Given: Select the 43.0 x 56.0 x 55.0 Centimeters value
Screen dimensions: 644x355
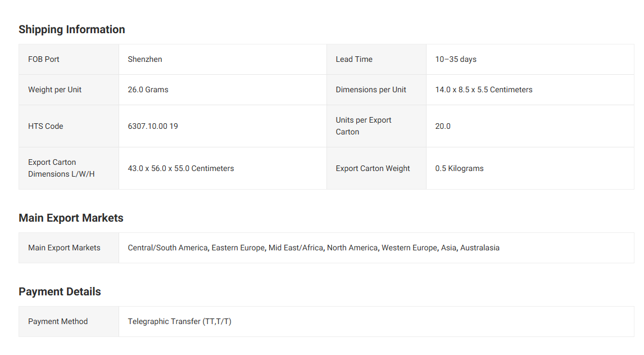Looking at the screenshot, I should pyautogui.click(x=181, y=168).
